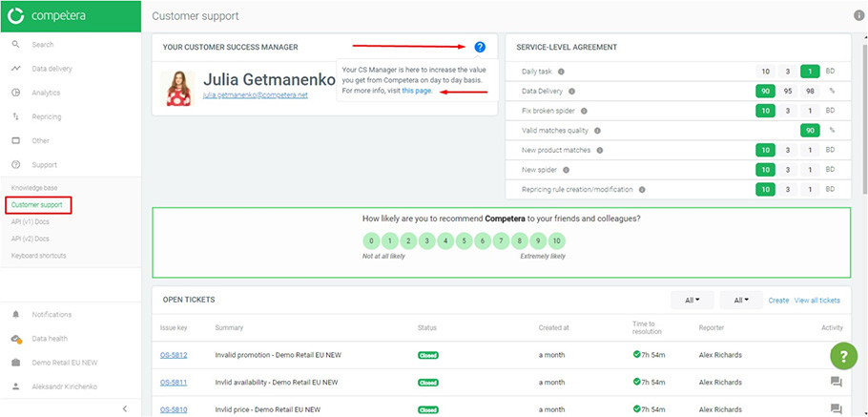Click the page info icon at top right
This screenshot has width=868, height=417.
858,15
